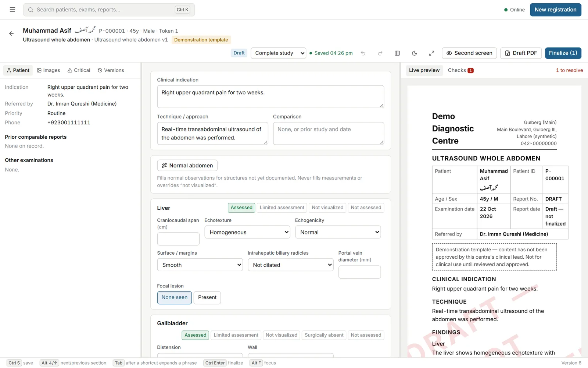
Task: Mark Gallbladder as Surgically absent
Action: tap(324, 335)
